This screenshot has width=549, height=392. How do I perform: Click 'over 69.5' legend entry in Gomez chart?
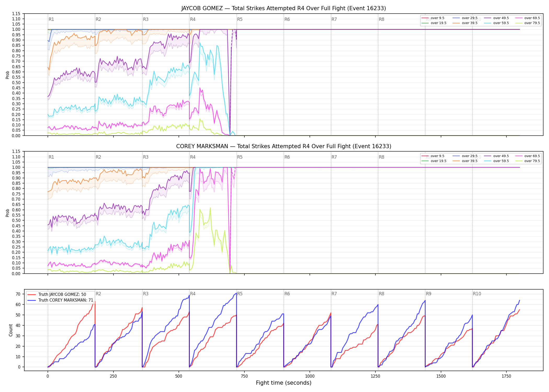(527, 18)
